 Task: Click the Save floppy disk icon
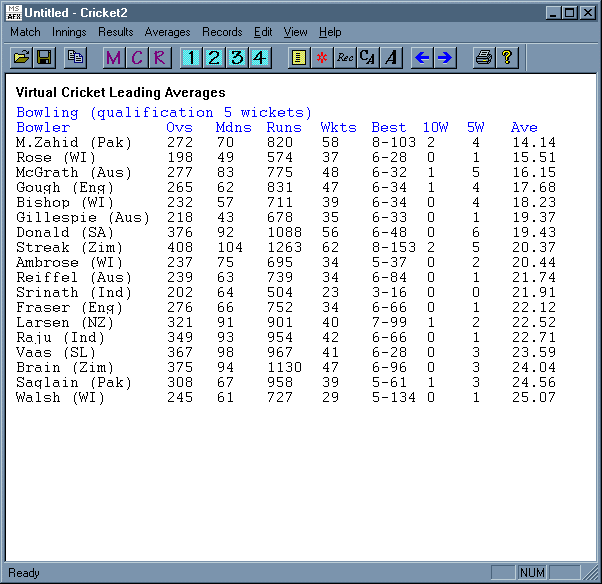pos(44,58)
